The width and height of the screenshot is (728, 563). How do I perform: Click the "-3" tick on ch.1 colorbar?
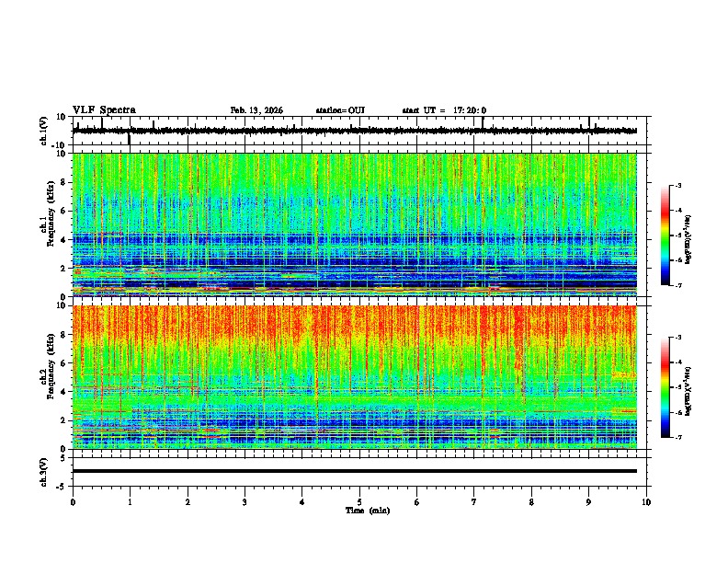(x=677, y=185)
